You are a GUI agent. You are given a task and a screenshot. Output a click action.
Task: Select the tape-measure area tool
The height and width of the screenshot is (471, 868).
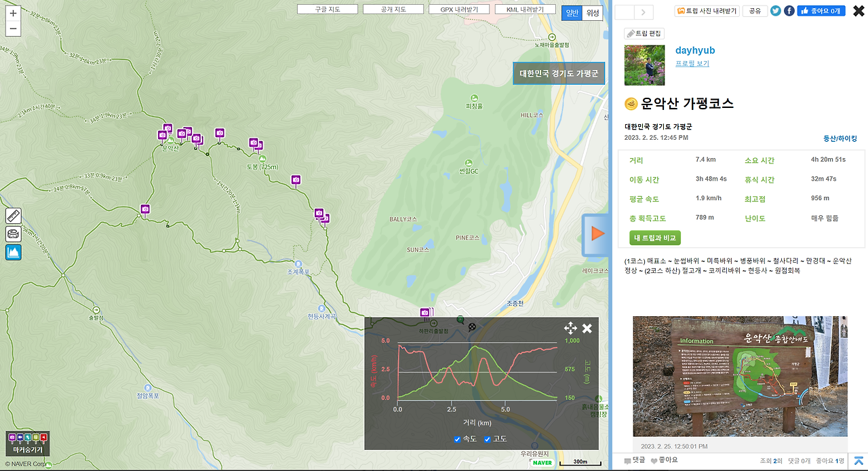tap(14, 234)
